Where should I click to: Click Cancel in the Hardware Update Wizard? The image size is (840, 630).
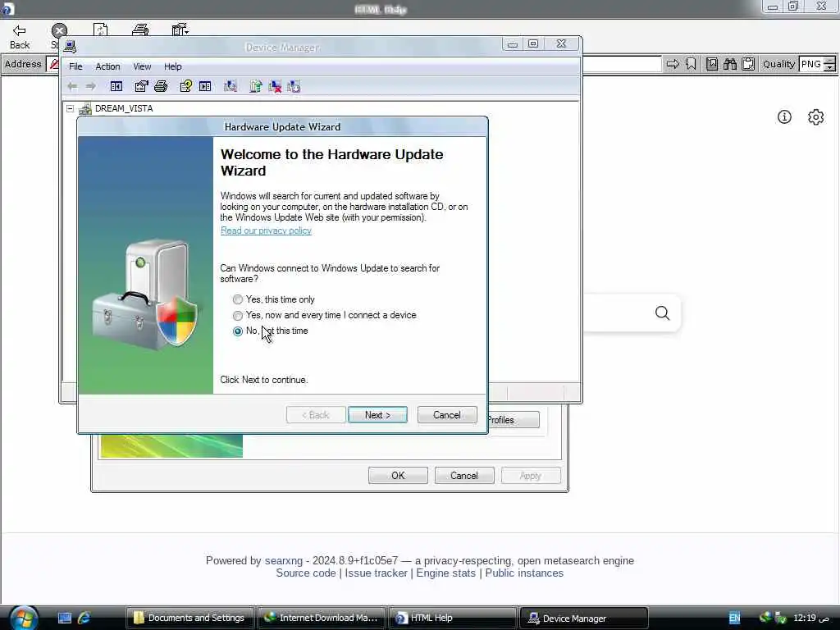447,414
